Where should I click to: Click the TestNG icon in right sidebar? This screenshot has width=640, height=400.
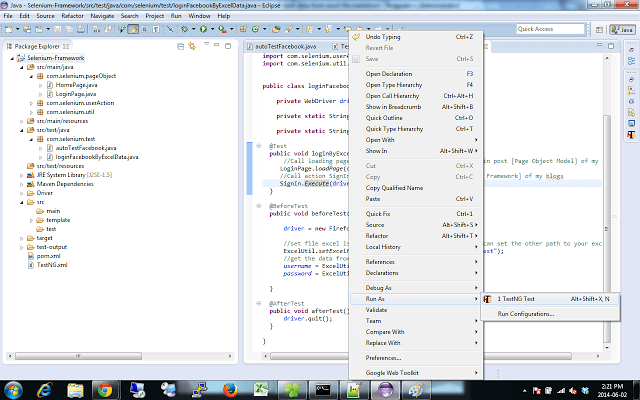tap(631, 134)
